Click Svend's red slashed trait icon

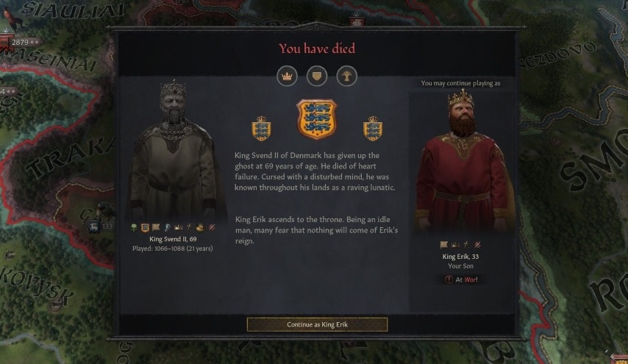click(x=212, y=227)
